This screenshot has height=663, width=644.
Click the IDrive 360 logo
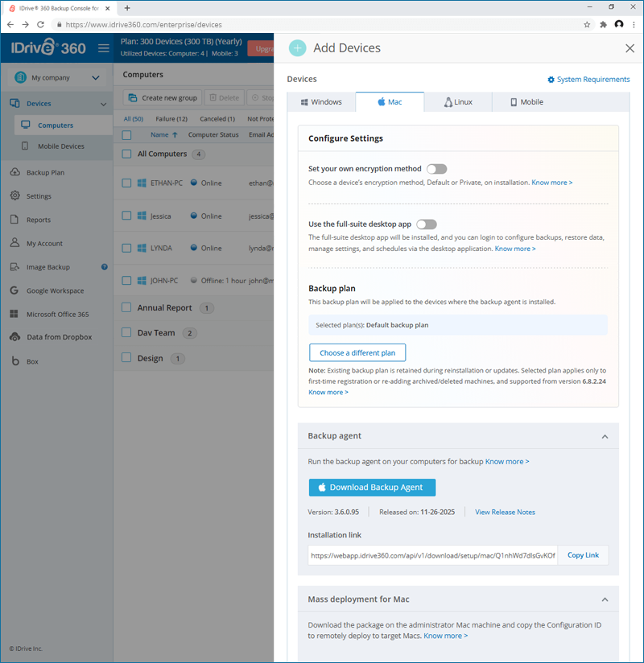coord(48,47)
